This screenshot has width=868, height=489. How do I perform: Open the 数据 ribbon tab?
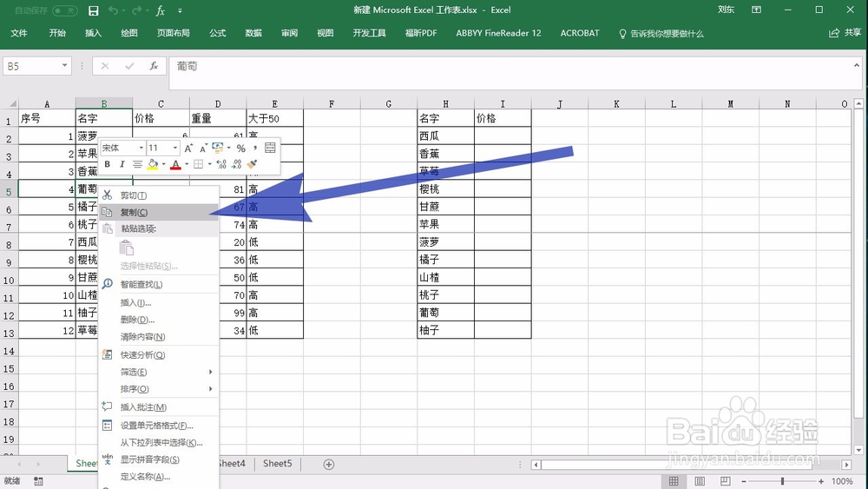coord(253,33)
